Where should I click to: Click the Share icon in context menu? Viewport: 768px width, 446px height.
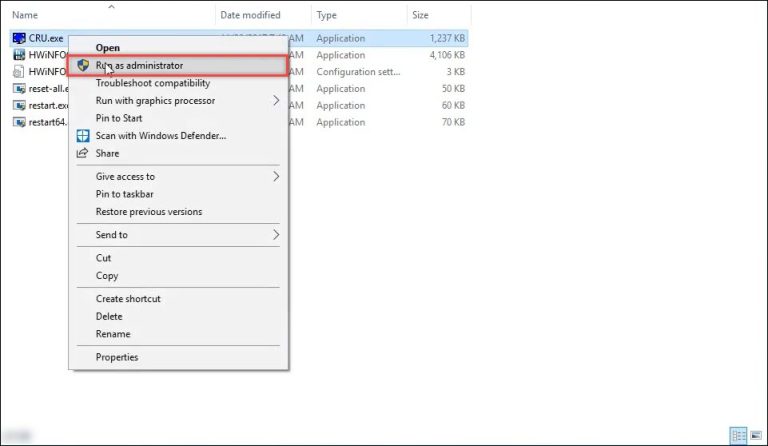pyautogui.click(x=83, y=153)
